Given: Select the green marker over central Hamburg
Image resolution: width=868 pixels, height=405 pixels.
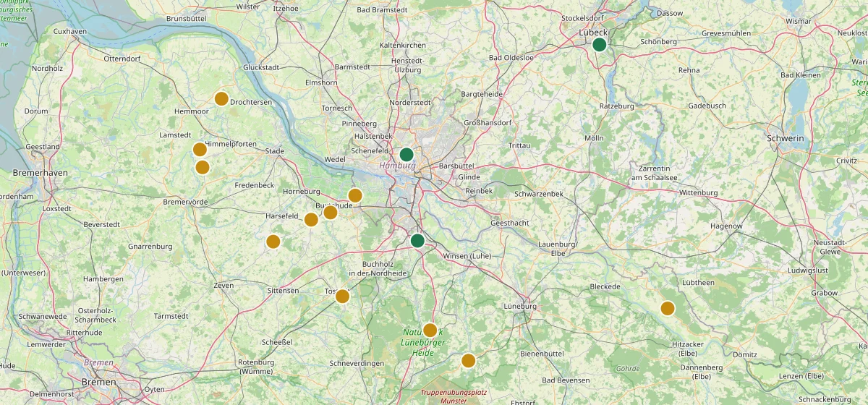Looking at the screenshot, I should (x=407, y=154).
